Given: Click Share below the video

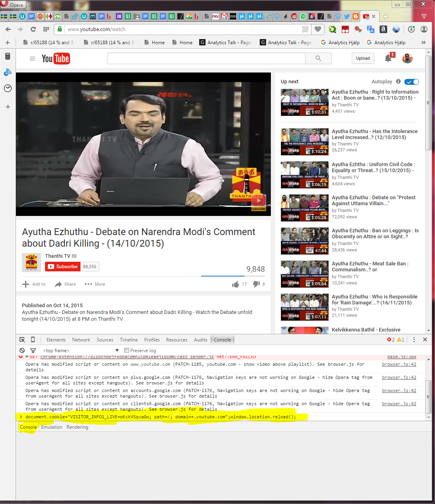Looking at the screenshot, I should [x=65, y=284].
